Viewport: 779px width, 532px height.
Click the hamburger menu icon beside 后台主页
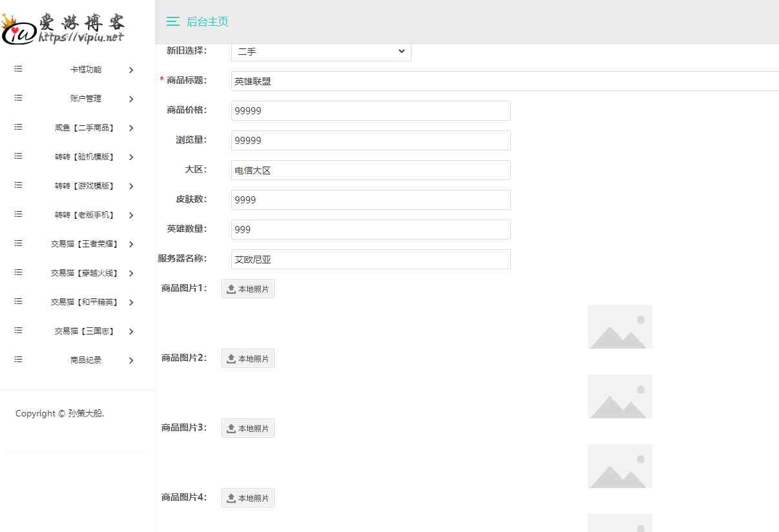(172, 22)
